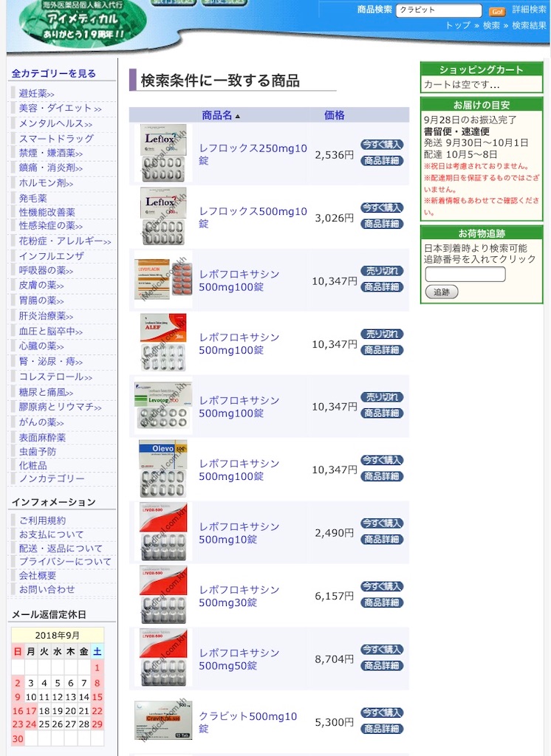Click the tracking number input field
The height and width of the screenshot is (756, 551).
pos(465,275)
